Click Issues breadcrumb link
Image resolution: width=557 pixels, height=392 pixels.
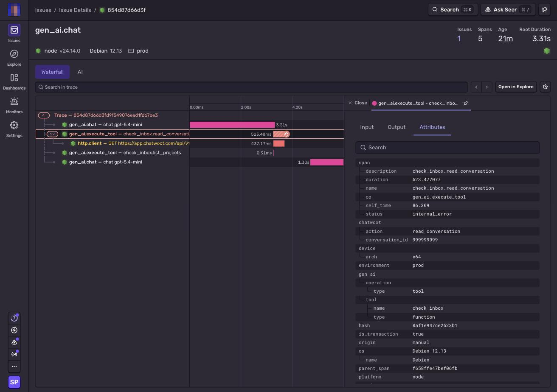[x=43, y=10]
